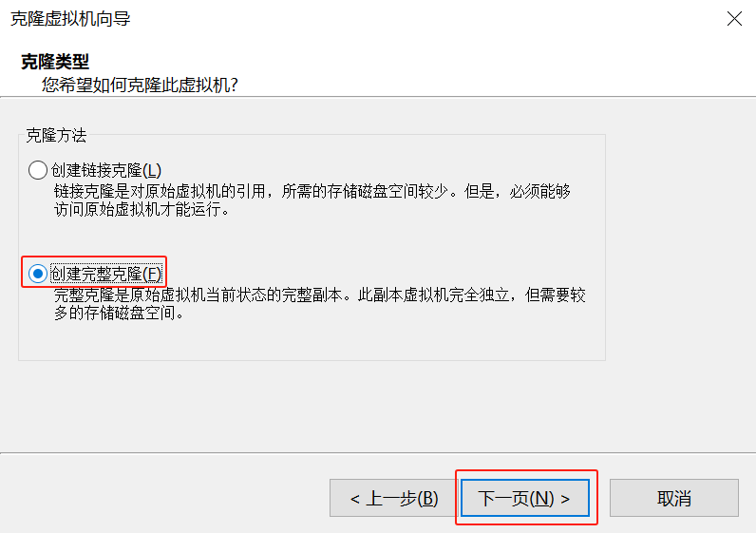Click the linked clone description's first line
Viewport: 756px width, 533px height.
(x=312, y=192)
